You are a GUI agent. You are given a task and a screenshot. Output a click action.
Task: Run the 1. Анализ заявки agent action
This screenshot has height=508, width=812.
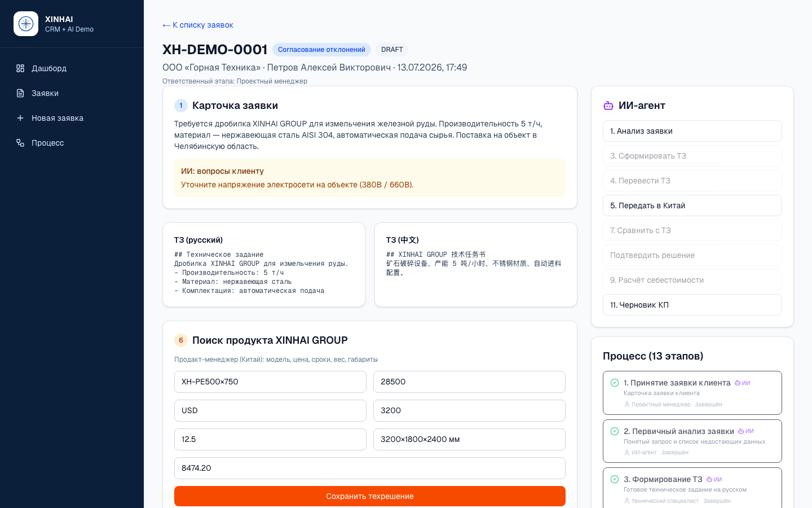(692, 131)
